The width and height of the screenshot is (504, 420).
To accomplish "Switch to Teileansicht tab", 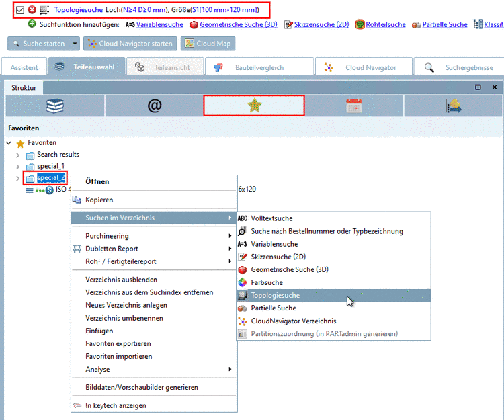I will pos(165,67).
